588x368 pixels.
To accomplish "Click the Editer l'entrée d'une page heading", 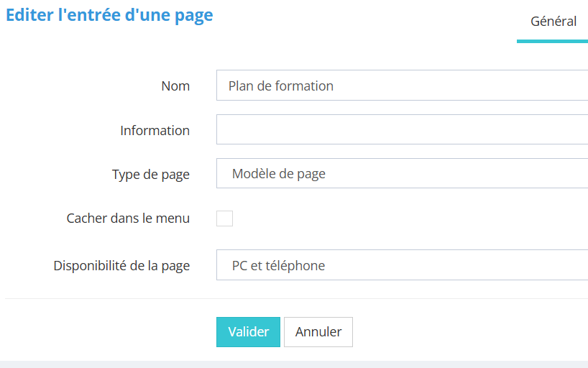I will click(x=109, y=16).
